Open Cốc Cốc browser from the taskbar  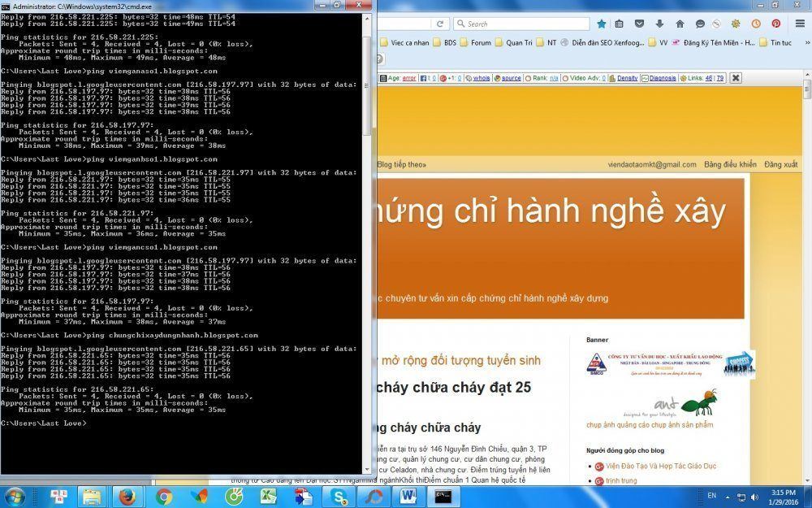click(234, 497)
